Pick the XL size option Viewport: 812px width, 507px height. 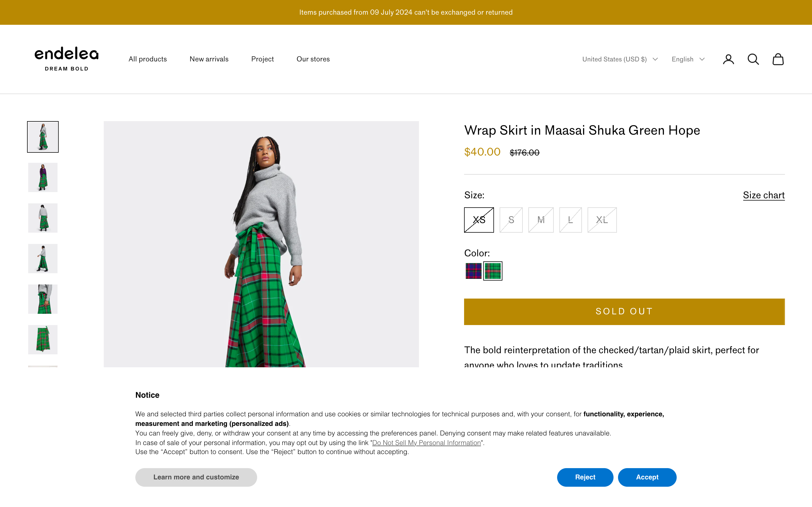[x=602, y=220]
